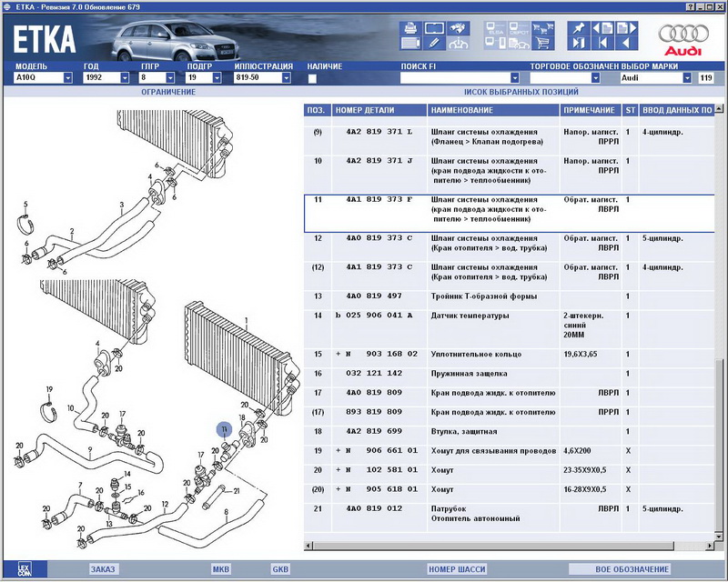Click the GKB button
Screen dimensions: 728x582
[x=280, y=569]
